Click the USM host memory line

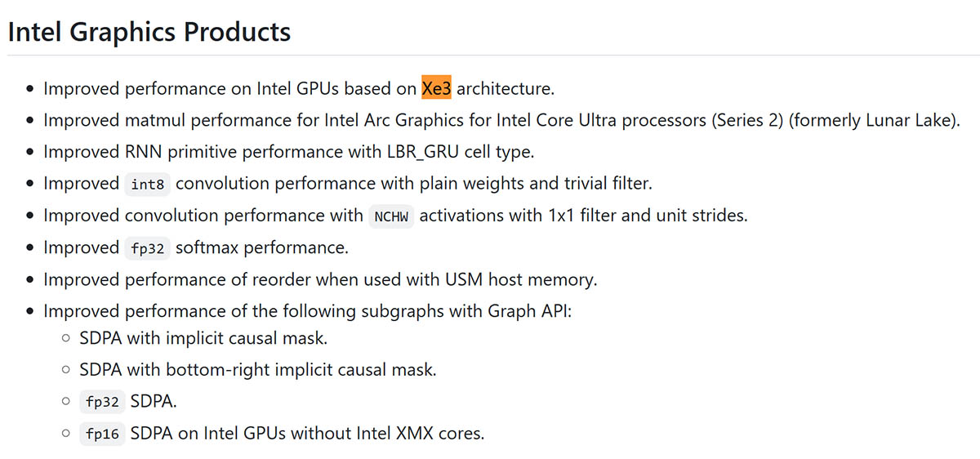tap(320, 279)
